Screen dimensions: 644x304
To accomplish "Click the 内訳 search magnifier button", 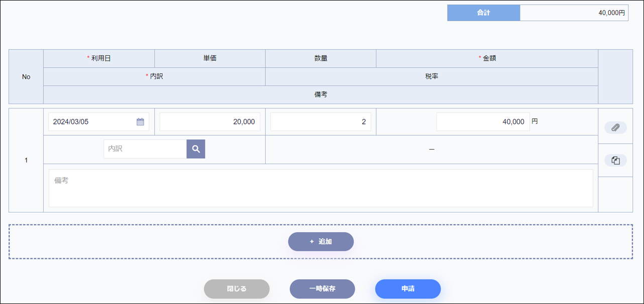I will click(x=196, y=149).
